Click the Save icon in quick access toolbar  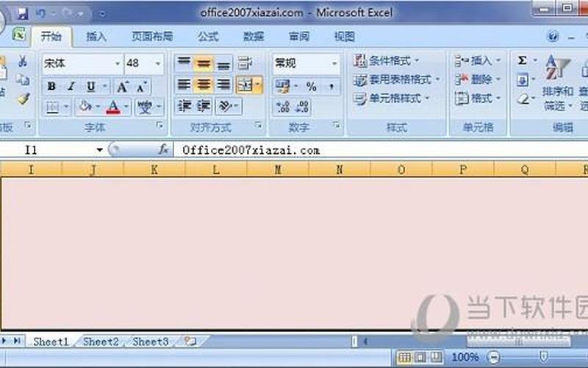tap(23, 13)
